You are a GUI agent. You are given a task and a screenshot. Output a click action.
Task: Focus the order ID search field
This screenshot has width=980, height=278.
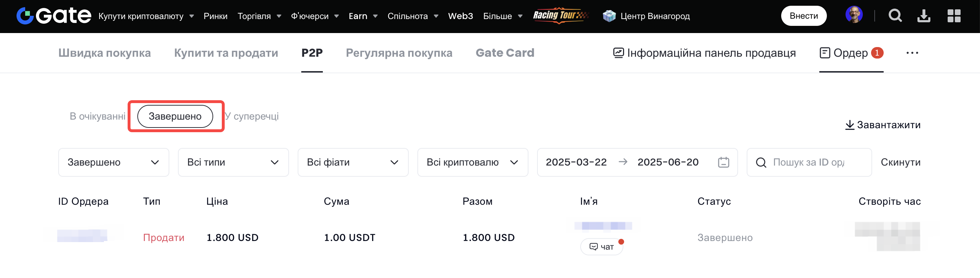coord(809,162)
